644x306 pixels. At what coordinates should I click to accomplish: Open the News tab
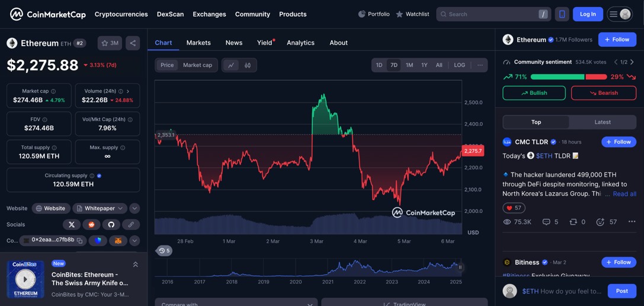[234, 43]
